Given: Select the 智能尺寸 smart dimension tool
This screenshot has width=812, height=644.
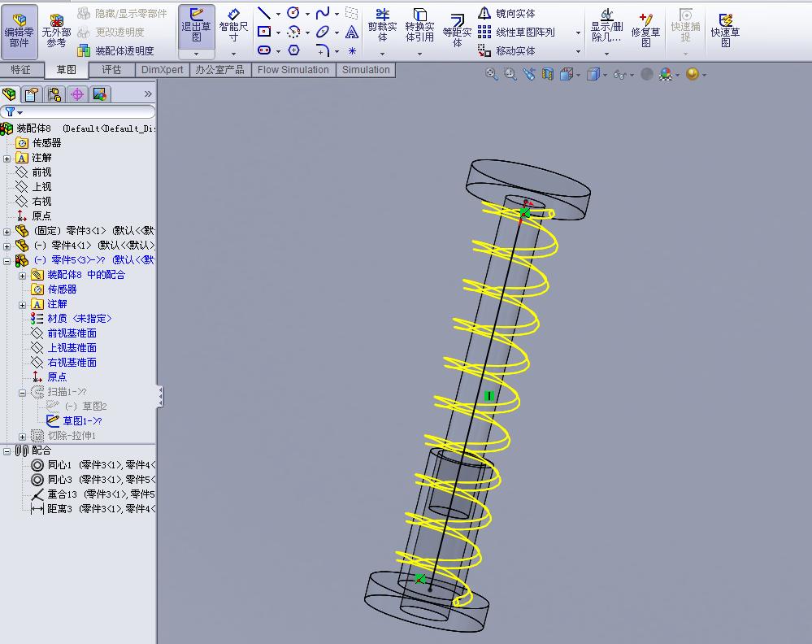Looking at the screenshot, I should point(233,27).
